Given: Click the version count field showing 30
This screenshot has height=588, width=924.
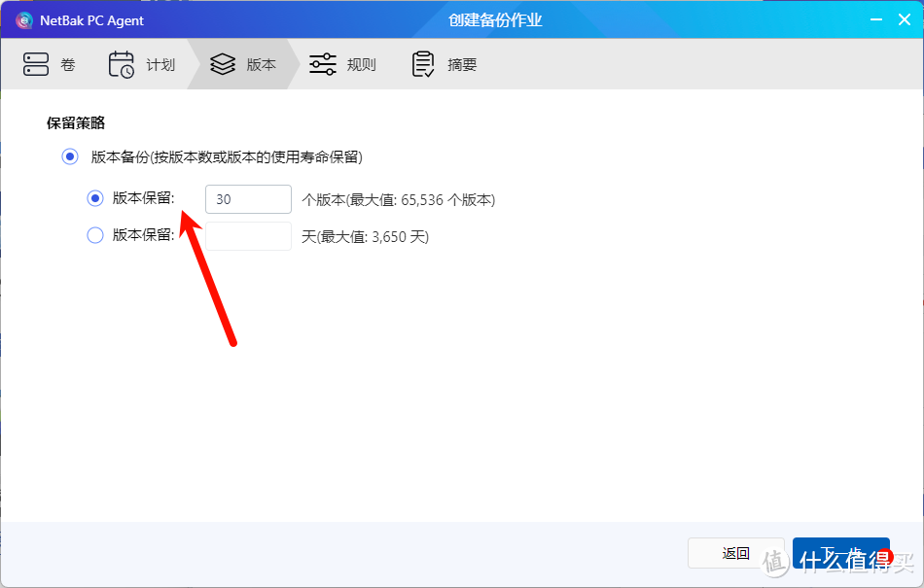Looking at the screenshot, I should [x=248, y=198].
